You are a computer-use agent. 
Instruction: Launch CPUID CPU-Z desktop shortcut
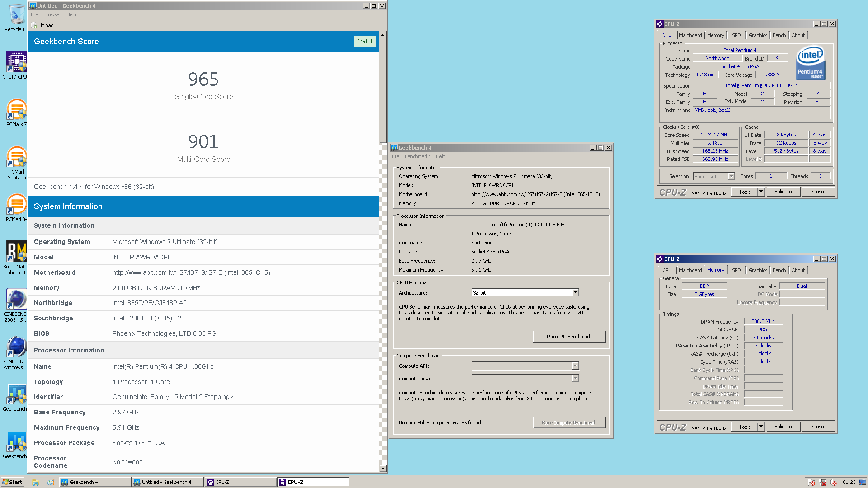point(16,65)
